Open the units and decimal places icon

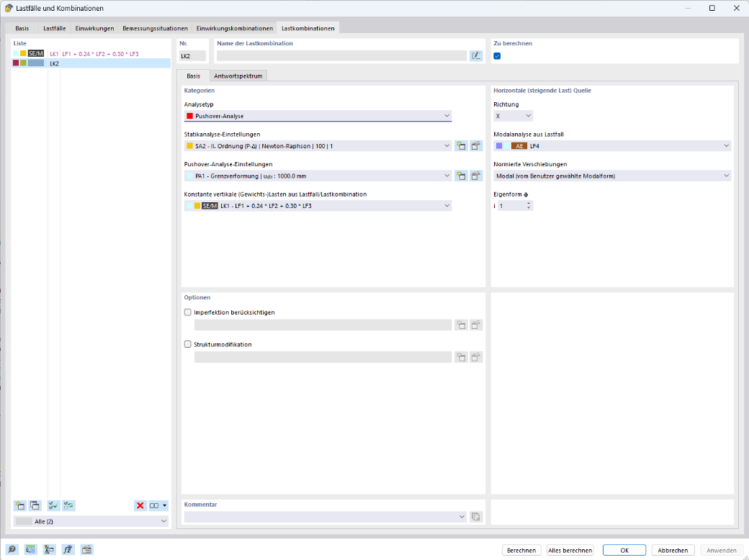coord(30,550)
